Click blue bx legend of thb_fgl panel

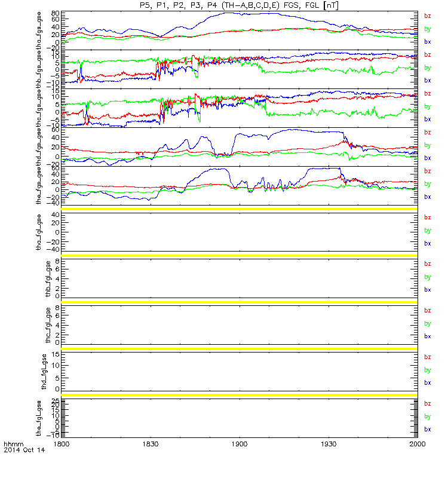428,290
